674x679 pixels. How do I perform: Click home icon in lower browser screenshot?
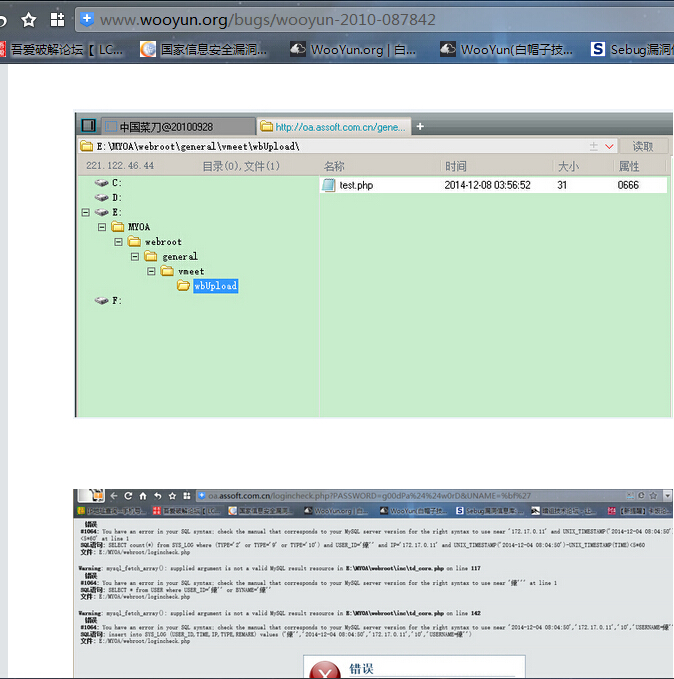(x=143, y=496)
